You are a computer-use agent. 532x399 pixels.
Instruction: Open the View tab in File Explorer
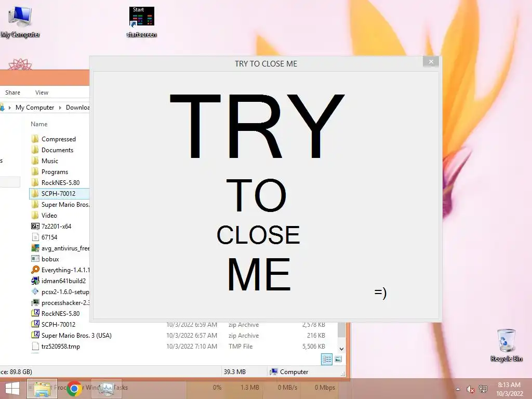[42, 92]
